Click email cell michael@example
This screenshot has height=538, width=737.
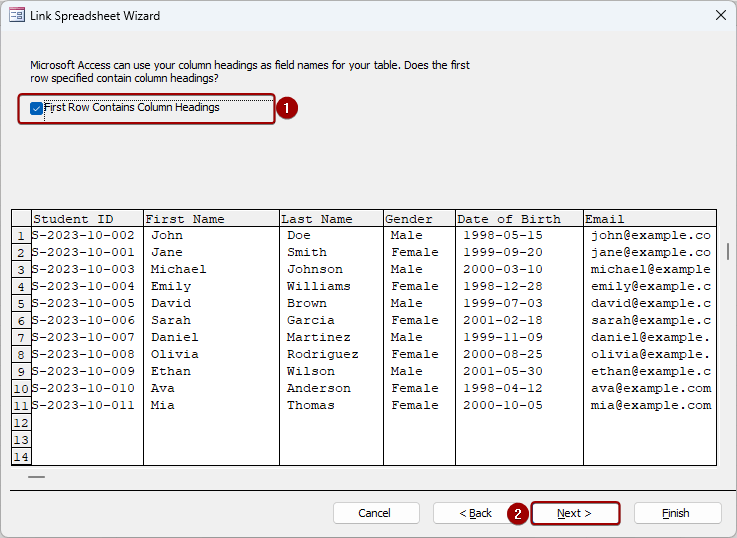[651, 269]
